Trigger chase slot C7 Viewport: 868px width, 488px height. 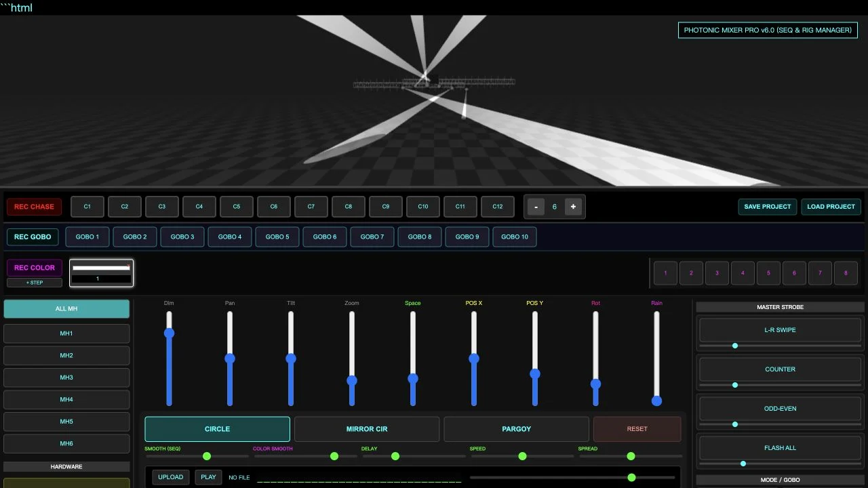(x=311, y=207)
